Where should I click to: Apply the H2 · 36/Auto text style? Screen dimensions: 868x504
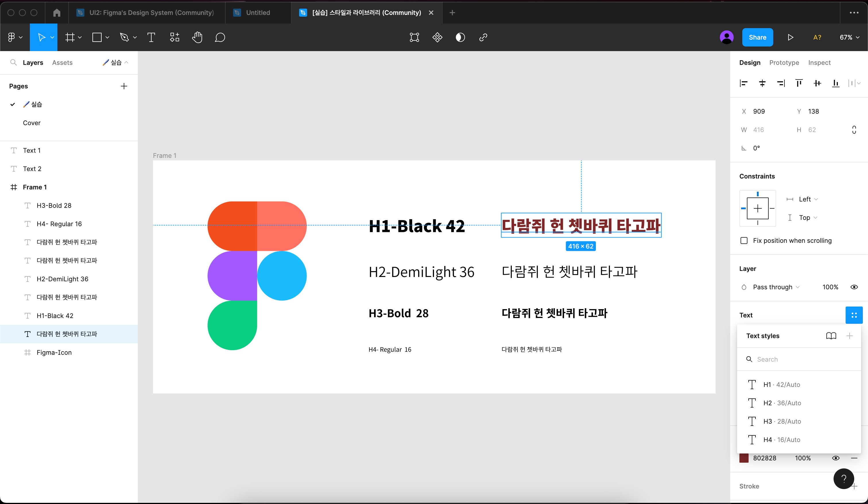tap(782, 403)
